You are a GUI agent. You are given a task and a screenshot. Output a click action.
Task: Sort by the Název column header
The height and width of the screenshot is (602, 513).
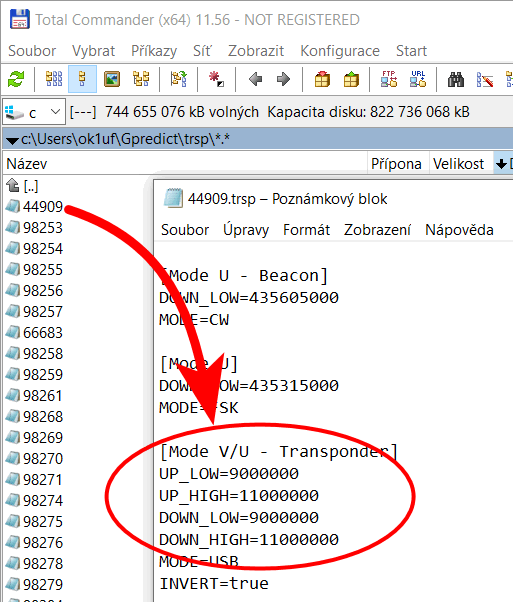click(x=185, y=164)
